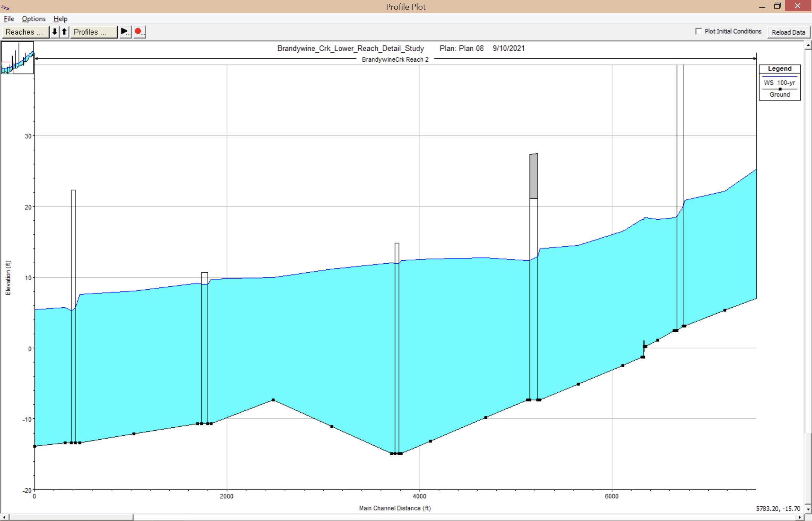Restore down the Profile Plot window
This screenshot has width=812, height=521.
777,6
